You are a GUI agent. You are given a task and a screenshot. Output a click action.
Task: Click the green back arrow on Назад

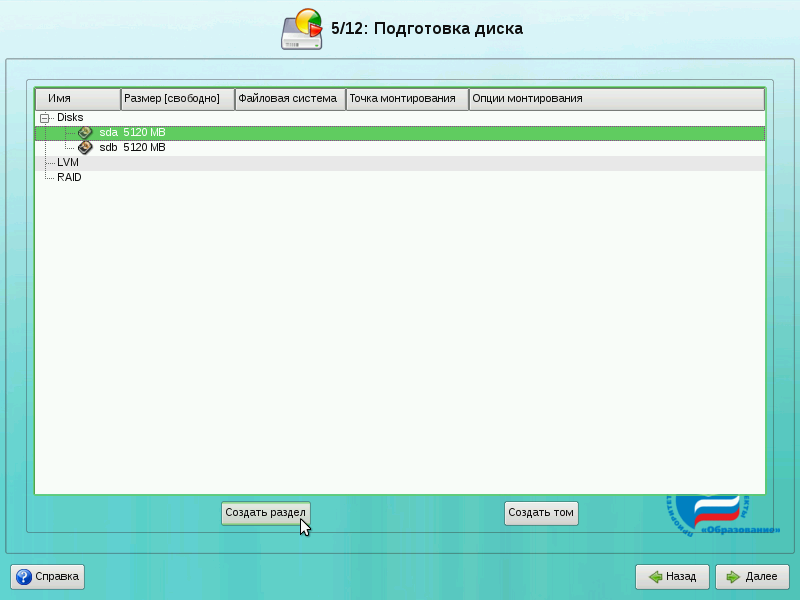655,577
